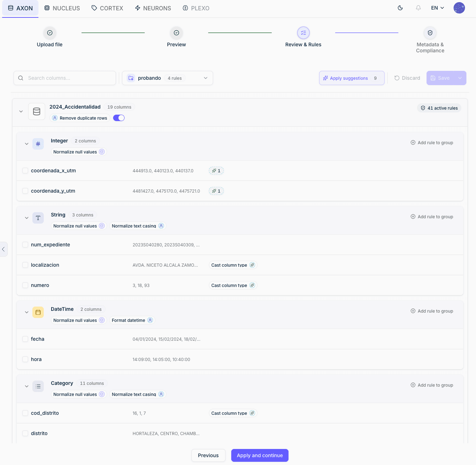Click the Discard button
Image resolution: width=476 pixels, height=465 pixels.
tap(407, 78)
